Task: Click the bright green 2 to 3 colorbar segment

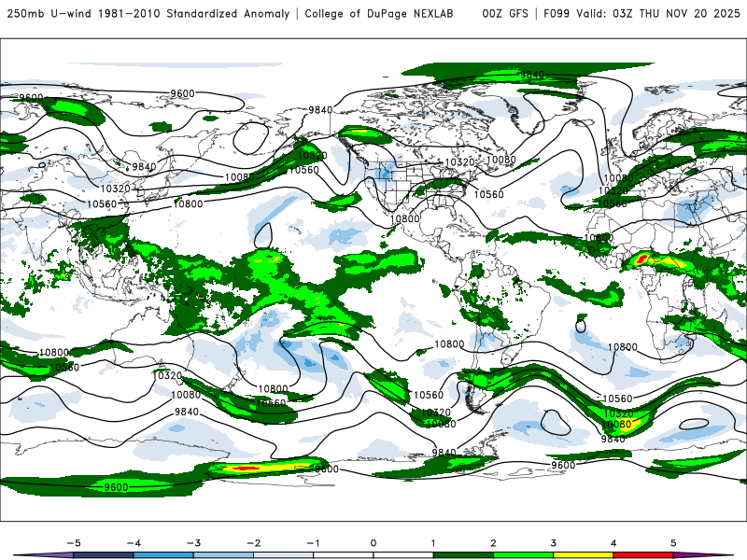Action: pyautogui.click(x=523, y=555)
